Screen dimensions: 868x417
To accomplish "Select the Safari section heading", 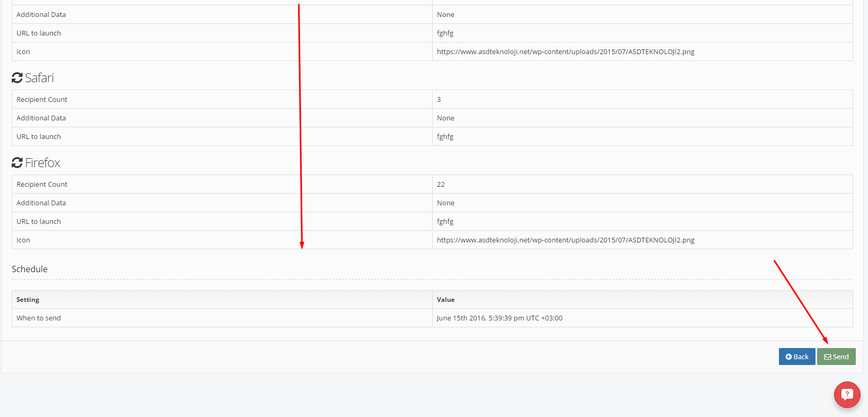I will [39, 78].
